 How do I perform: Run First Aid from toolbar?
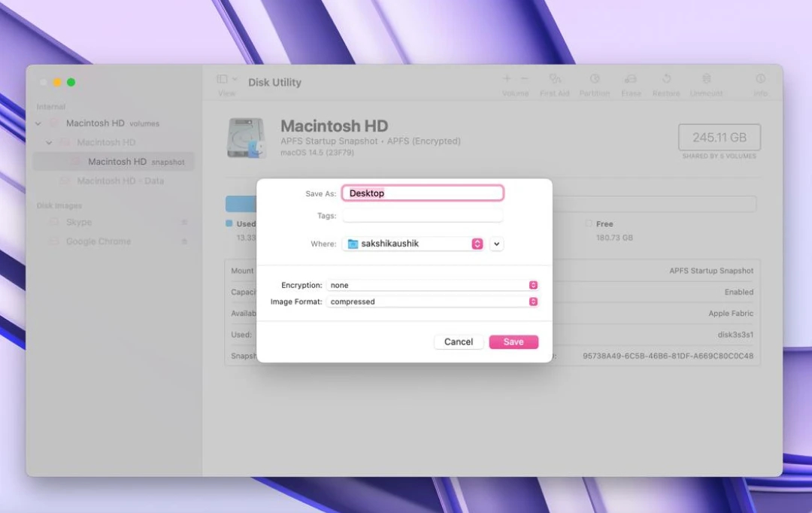point(555,79)
